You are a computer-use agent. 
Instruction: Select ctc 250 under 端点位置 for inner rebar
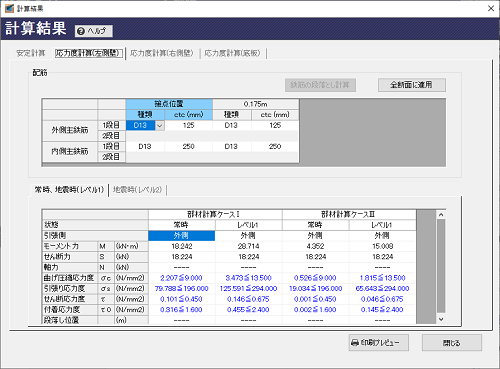coord(189,146)
